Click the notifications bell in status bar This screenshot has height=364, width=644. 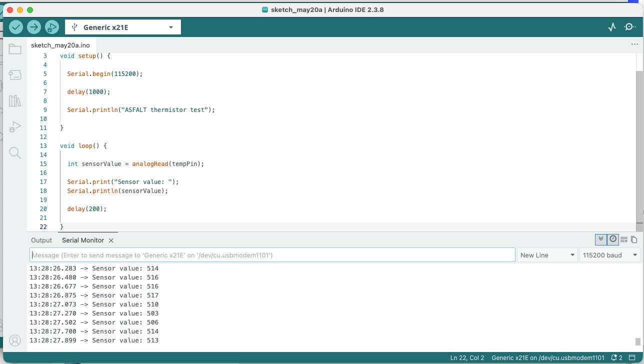click(616, 358)
